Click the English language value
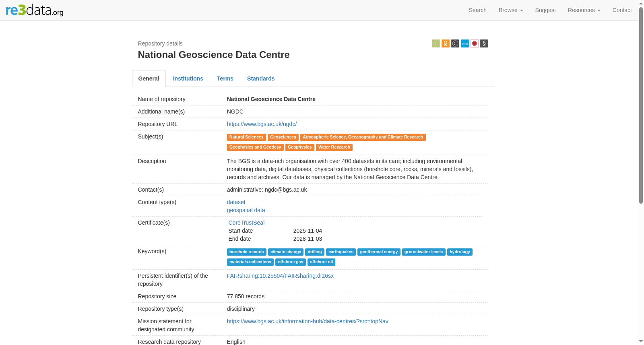This screenshot has height=345, width=644. click(236, 342)
